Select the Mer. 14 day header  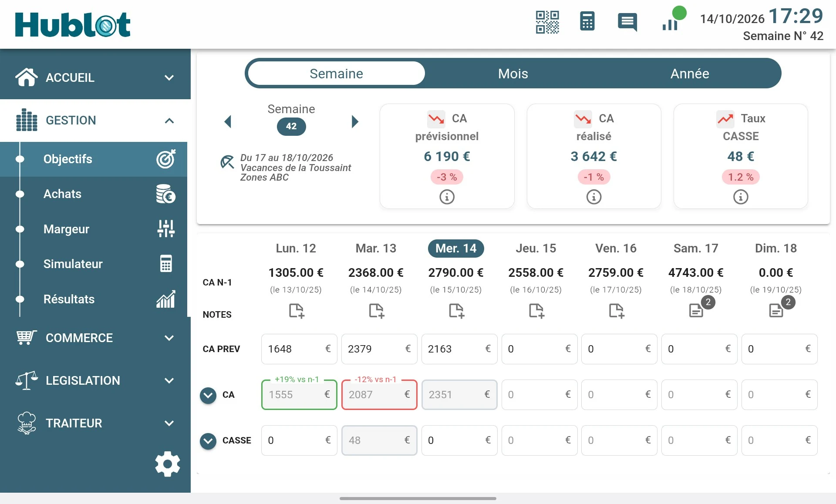456,249
